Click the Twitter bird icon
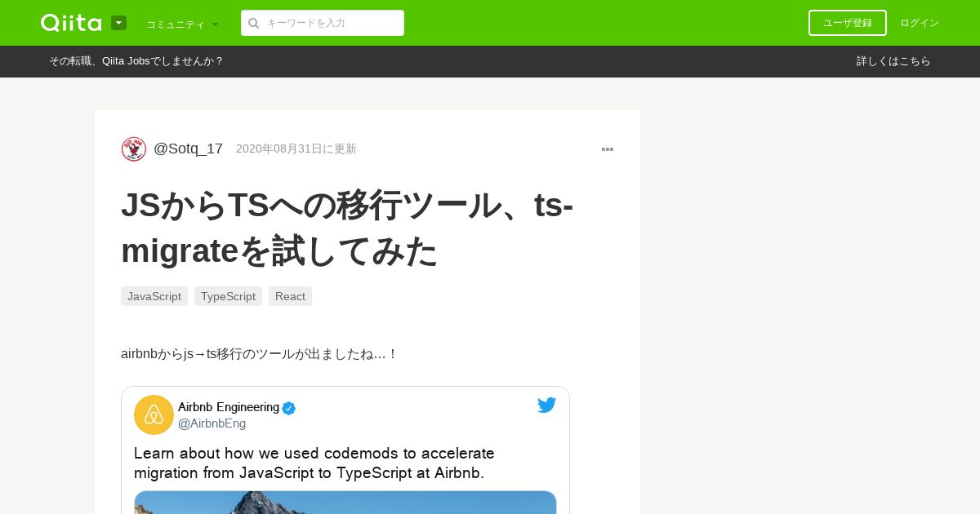980x514 pixels. pyautogui.click(x=547, y=405)
